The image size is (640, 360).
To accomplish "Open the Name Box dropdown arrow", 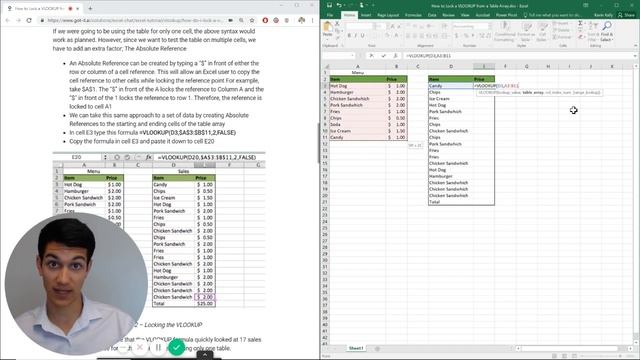I will [x=352, y=56].
